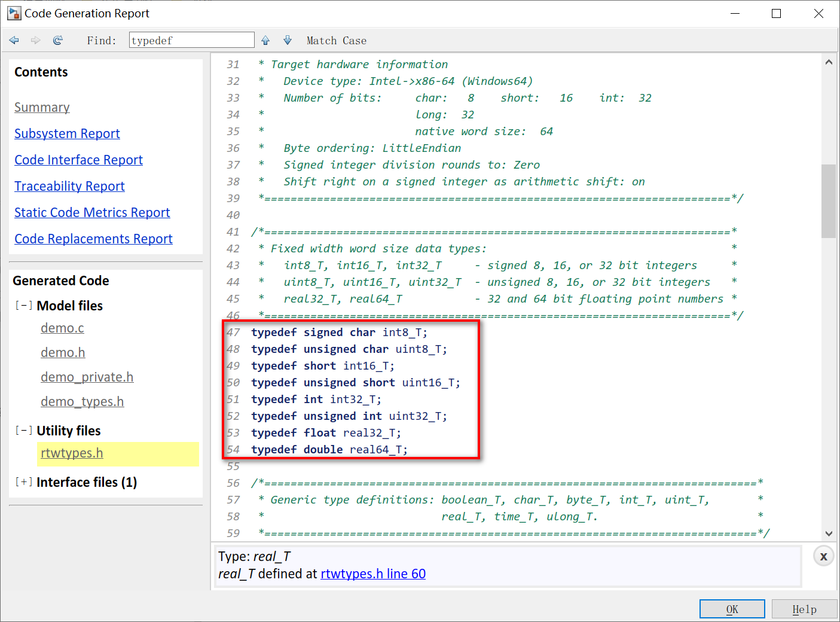Click the Help button

tap(804, 609)
